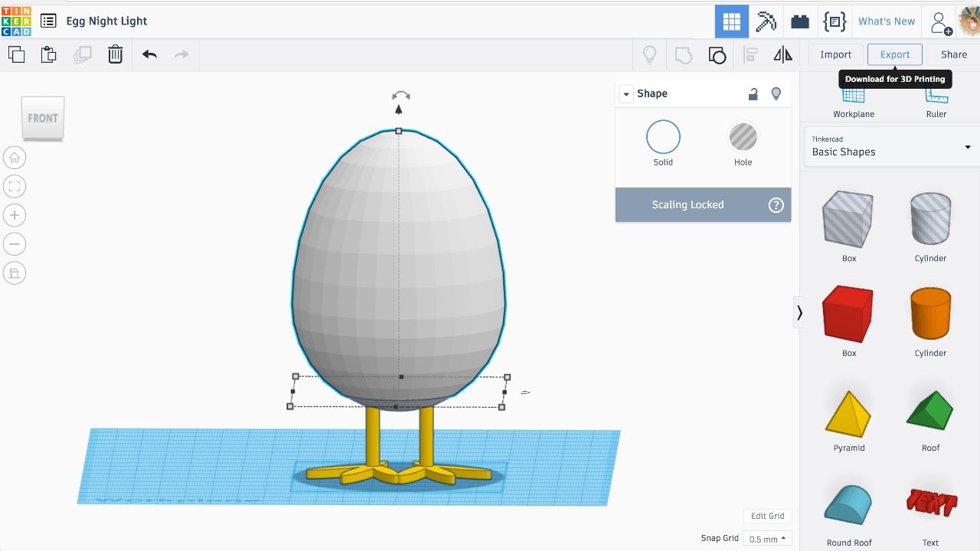The height and width of the screenshot is (551, 980).
Task: Click the Ungroup shapes icon
Action: point(717,54)
